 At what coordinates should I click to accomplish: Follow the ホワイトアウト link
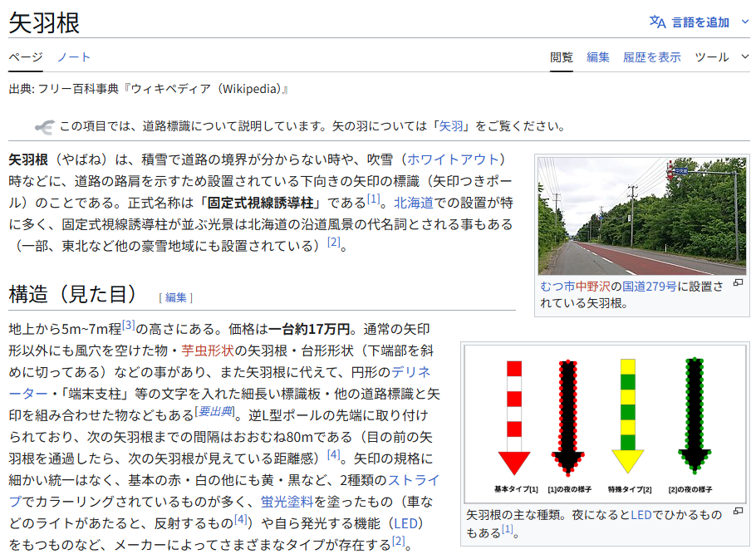tap(454, 159)
